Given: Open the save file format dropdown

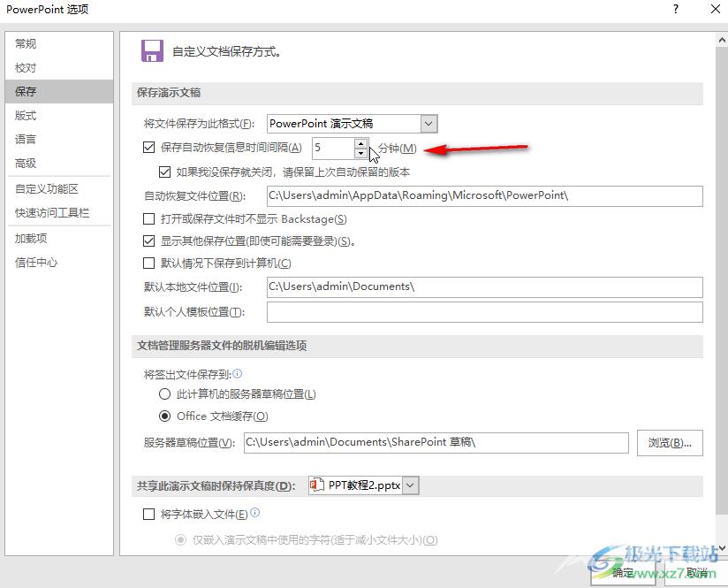Looking at the screenshot, I should tap(428, 124).
